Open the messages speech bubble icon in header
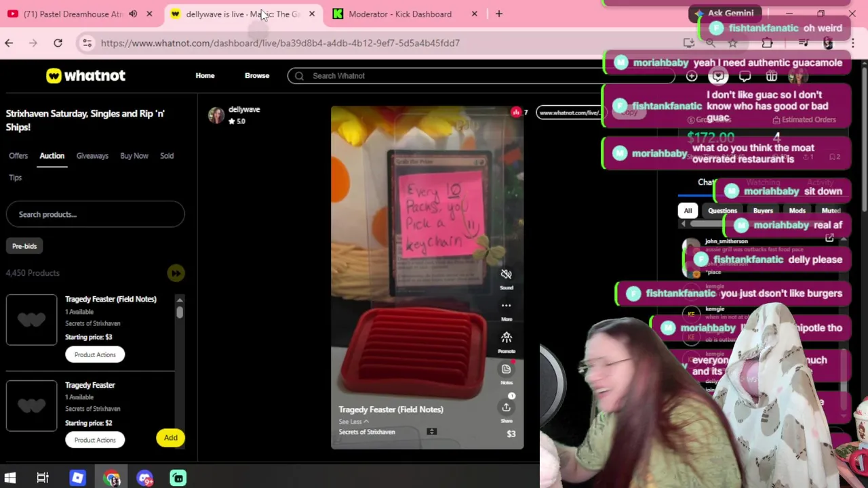This screenshot has height=488, width=868. (745, 77)
